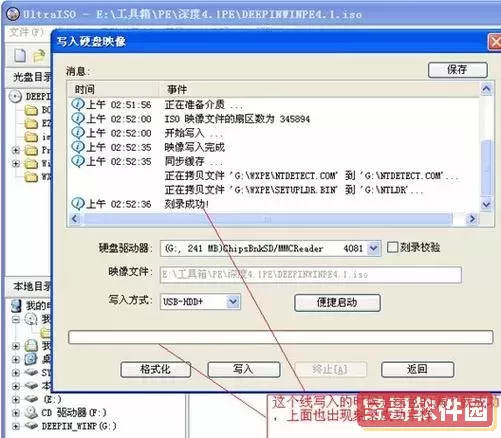Click info icon of the 02:52:36 row
Image resolution: width=501 pixels, height=438 pixels.
click(78, 203)
